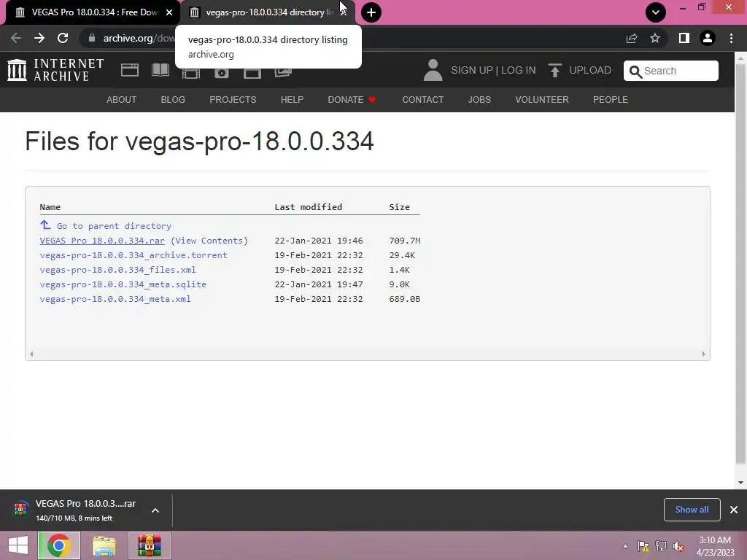747x560 pixels.
Task: Expand the tab search dropdown arrow
Action: coord(656,12)
